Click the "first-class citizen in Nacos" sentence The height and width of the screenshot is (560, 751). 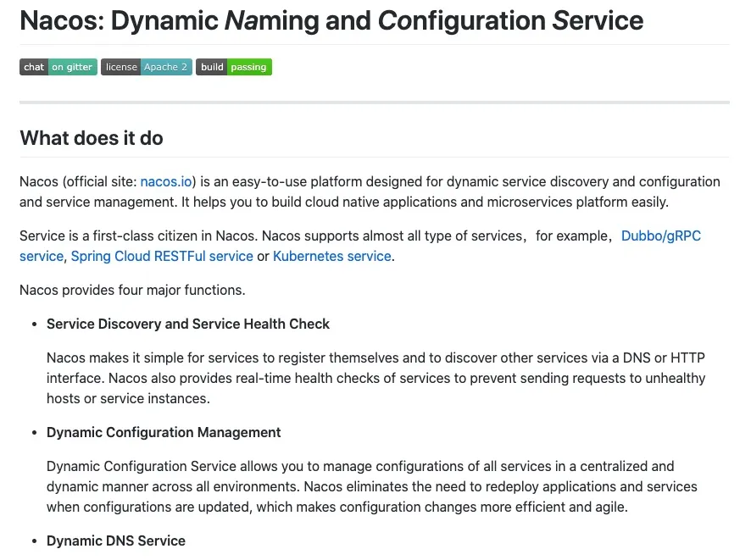tap(212, 236)
